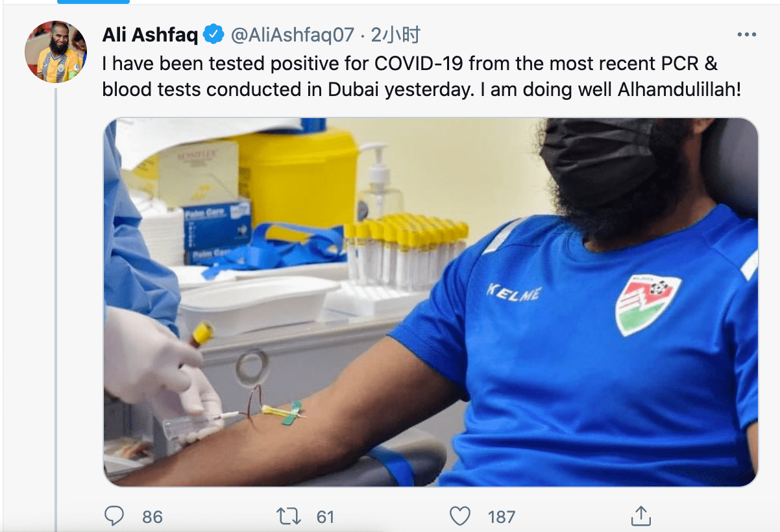Click the 61 retweets count

tap(325, 516)
